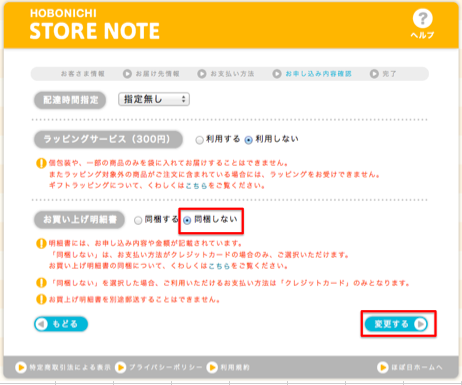Click the お届け先情報 step

(x=158, y=74)
